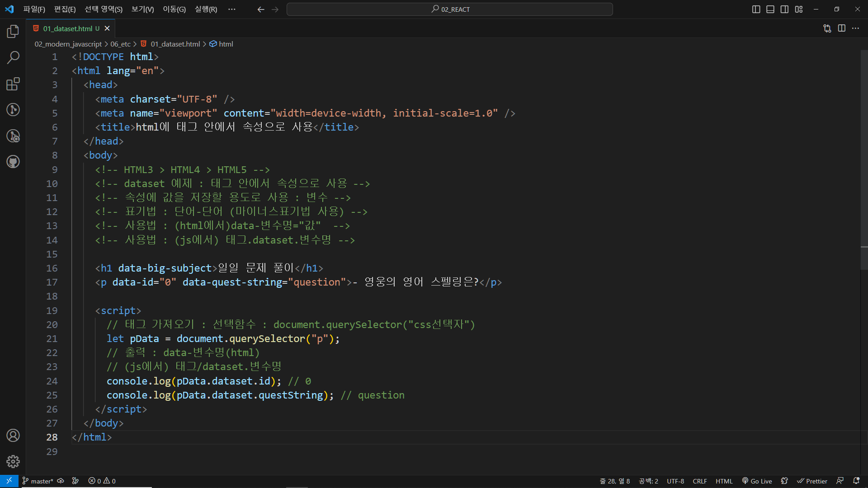Open the Run and Debug view
The height and width of the screenshot is (488, 868).
[13, 136]
